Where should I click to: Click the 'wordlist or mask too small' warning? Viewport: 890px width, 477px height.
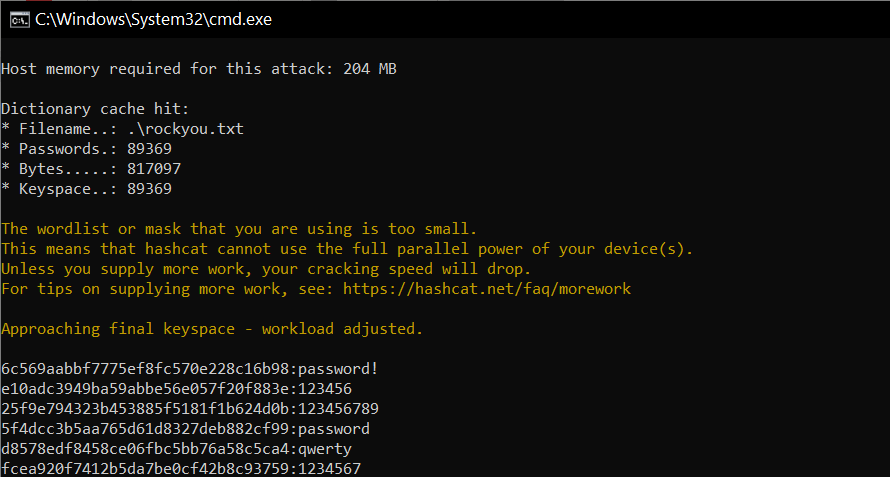240,228
